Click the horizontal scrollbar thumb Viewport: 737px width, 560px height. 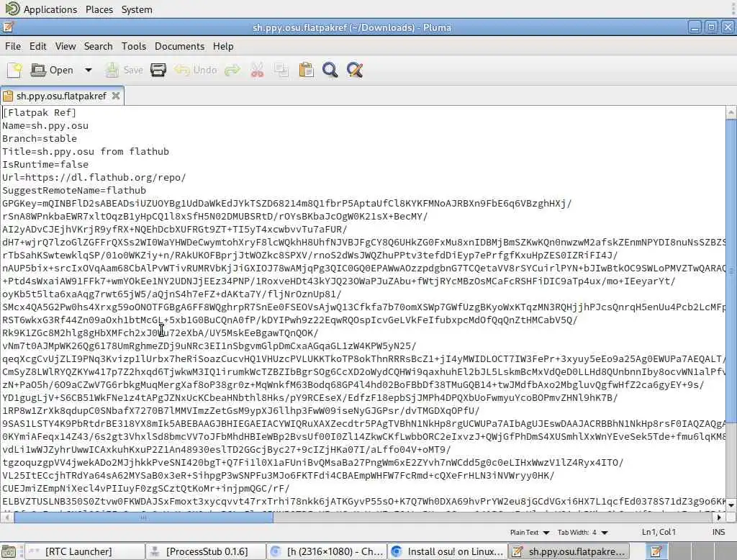coord(143,518)
